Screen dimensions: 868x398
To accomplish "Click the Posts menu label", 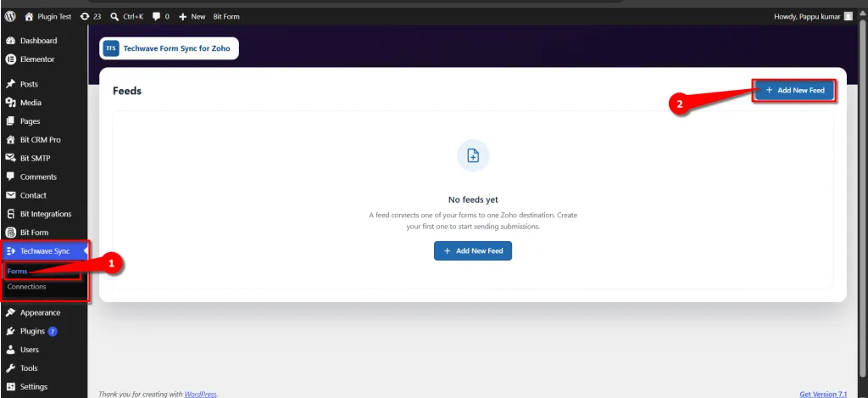I will tap(30, 84).
